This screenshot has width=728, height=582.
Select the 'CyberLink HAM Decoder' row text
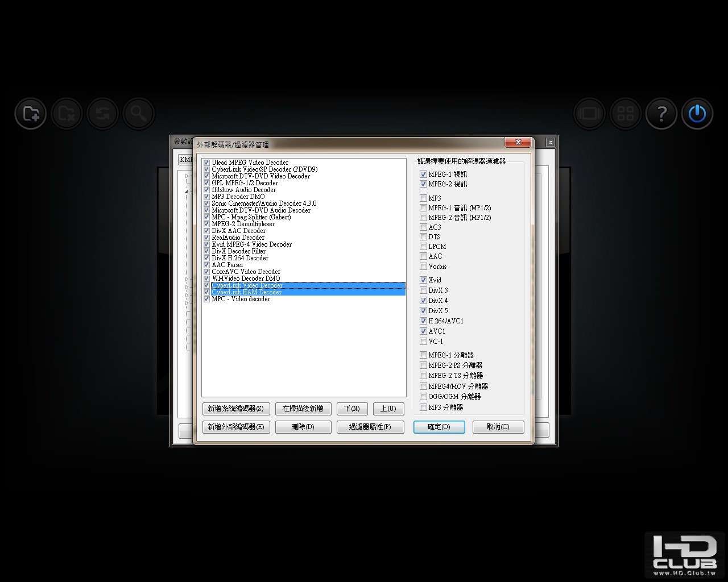247,292
